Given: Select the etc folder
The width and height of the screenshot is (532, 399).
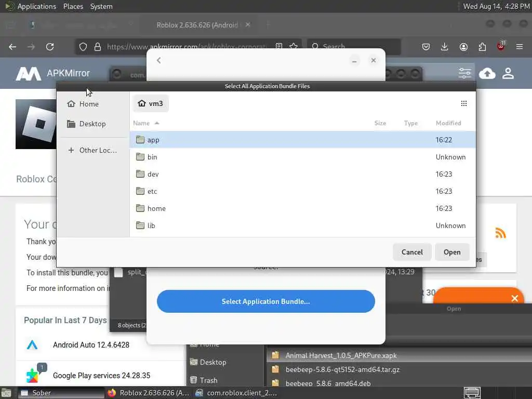Looking at the screenshot, I should pyautogui.click(x=302, y=191).
